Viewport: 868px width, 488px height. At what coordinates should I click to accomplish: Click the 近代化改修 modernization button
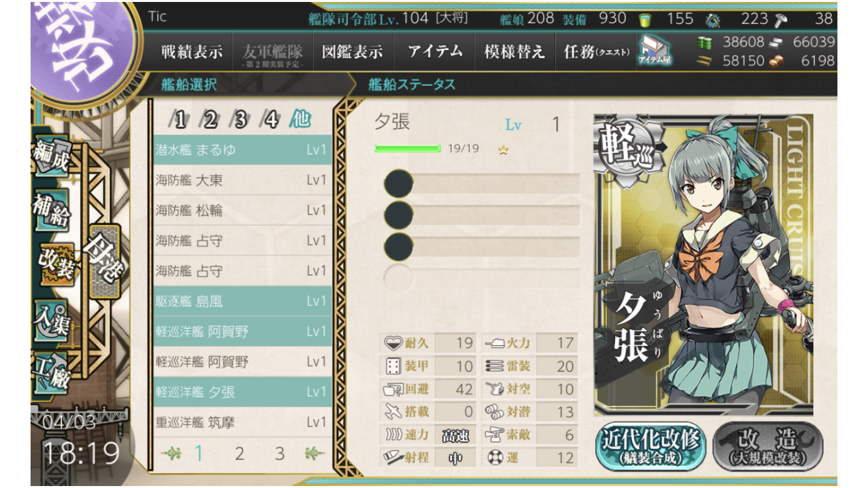click(650, 446)
